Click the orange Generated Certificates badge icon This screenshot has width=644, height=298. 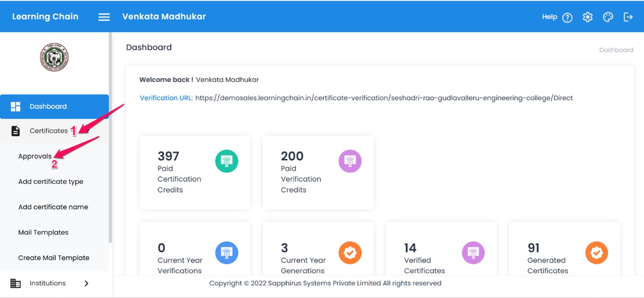click(x=596, y=253)
